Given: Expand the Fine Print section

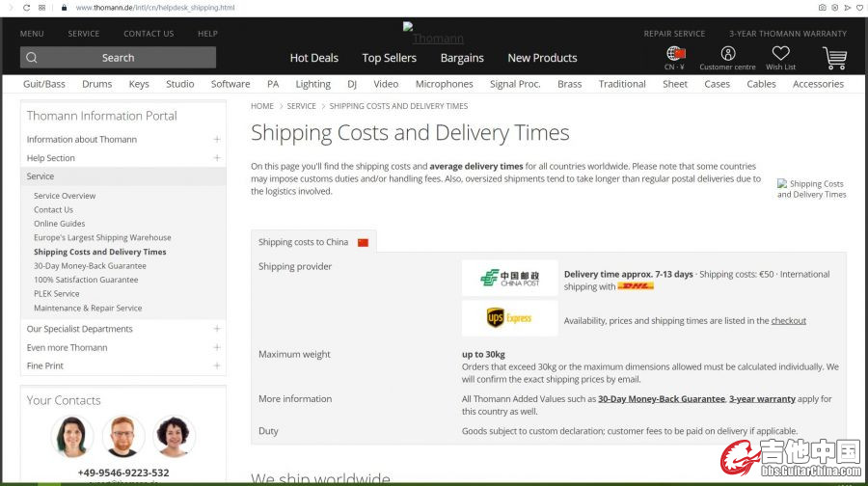Looking at the screenshot, I should point(217,365).
